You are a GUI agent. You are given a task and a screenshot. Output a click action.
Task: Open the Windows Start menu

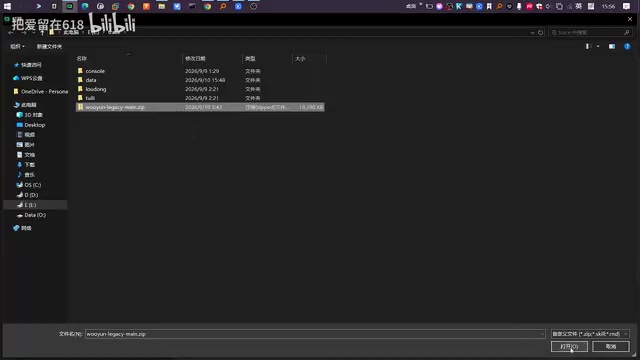[x=7, y=6]
